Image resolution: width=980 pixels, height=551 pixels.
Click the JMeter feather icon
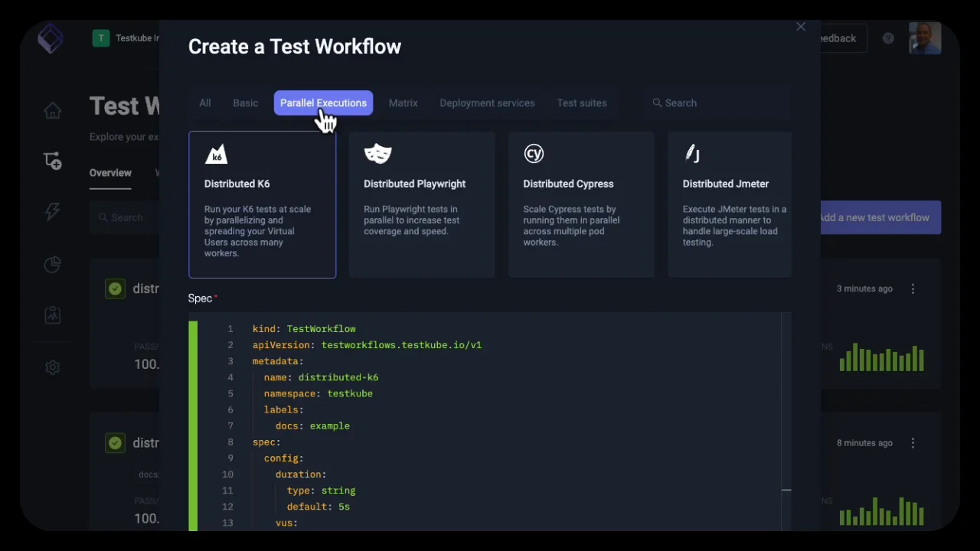pyautogui.click(x=692, y=154)
